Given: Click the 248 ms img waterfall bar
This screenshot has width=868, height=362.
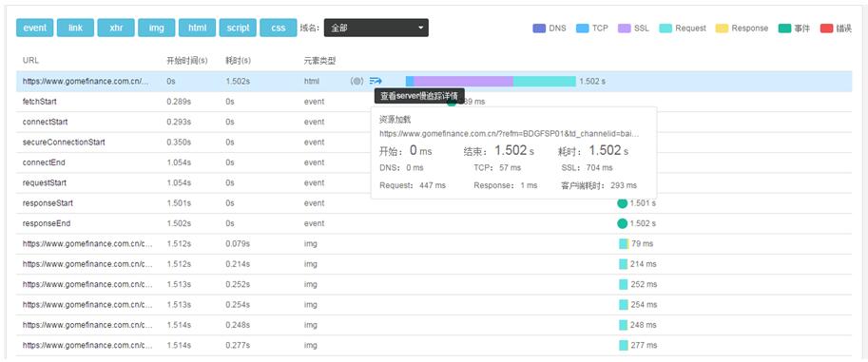Looking at the screenshot, I should (624, 325).
